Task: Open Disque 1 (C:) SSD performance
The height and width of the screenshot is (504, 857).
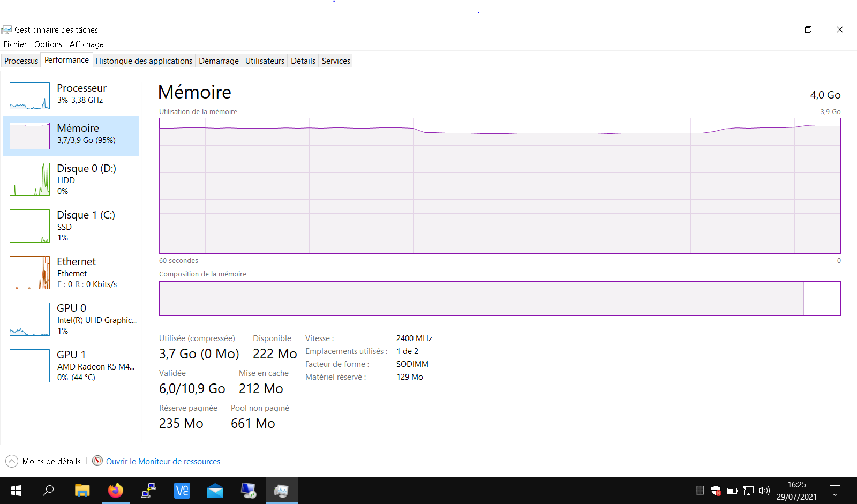Action: pyautogui.click(x=71, y=226)
